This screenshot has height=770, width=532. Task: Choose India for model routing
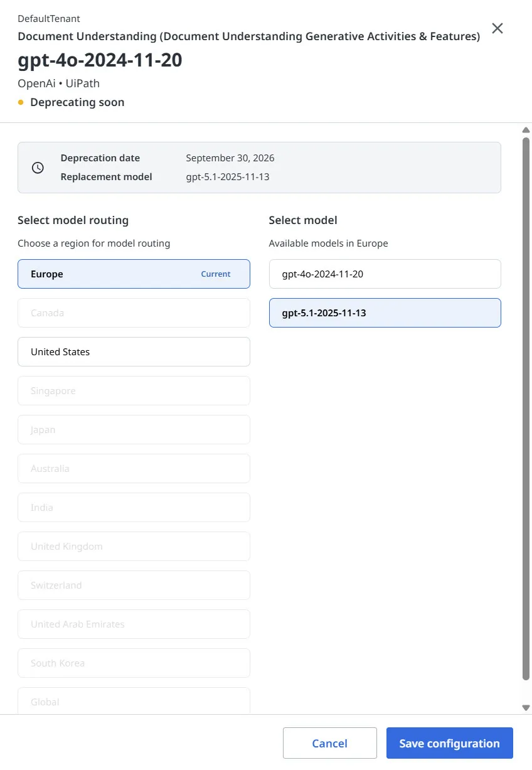pos(134,508)
